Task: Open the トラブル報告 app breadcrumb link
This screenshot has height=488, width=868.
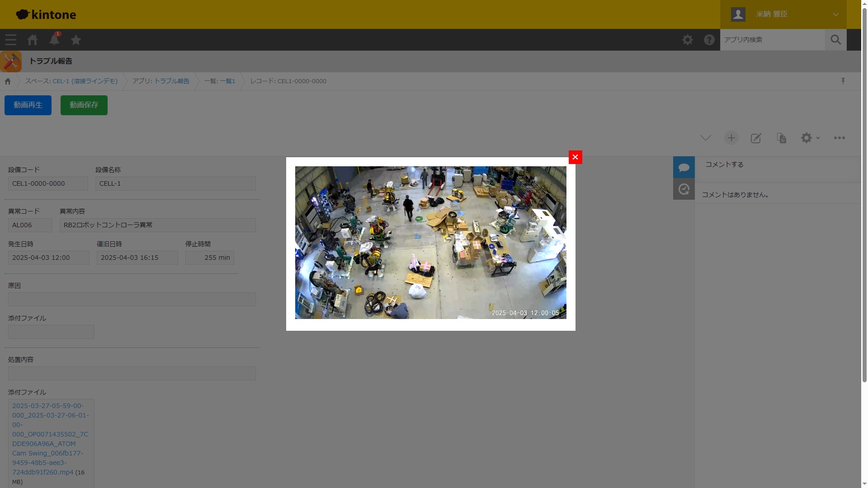Action: pyautogui.click(x=172, y=81)
